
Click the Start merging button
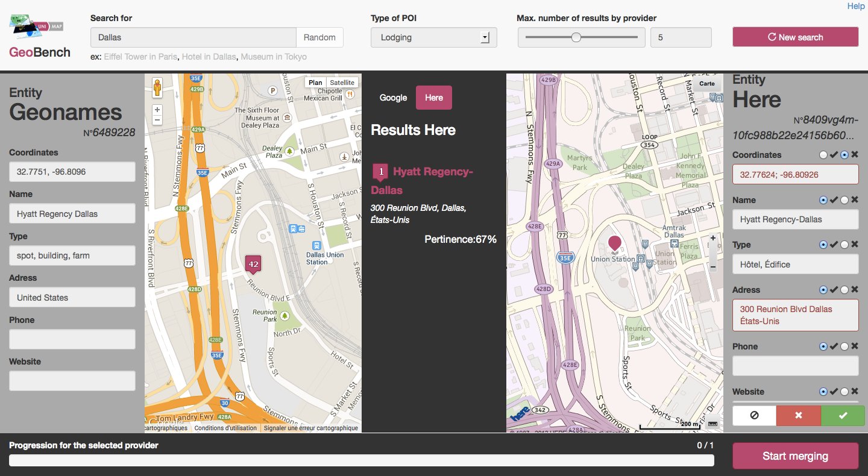[796, 456]
